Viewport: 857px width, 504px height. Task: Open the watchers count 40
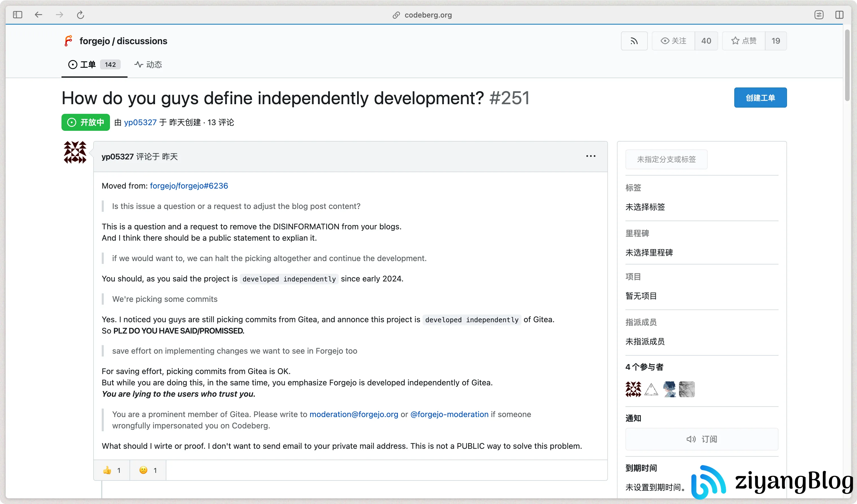706,41
